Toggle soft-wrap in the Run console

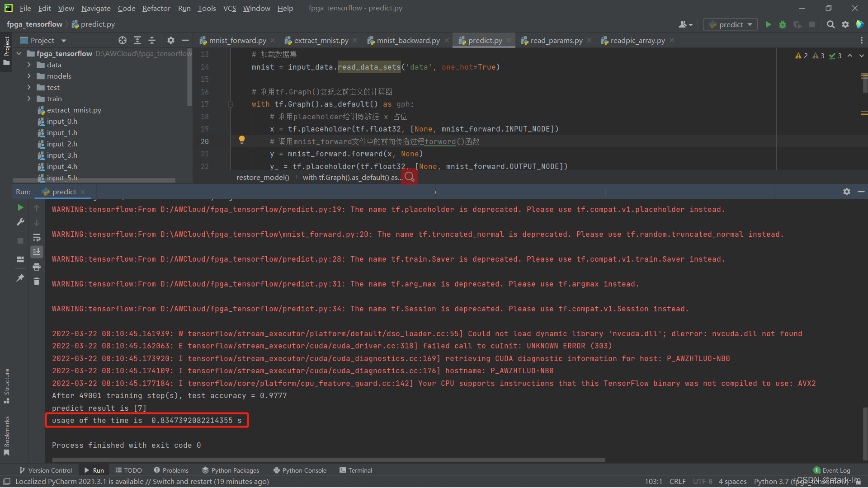click(x=37, y=238)
